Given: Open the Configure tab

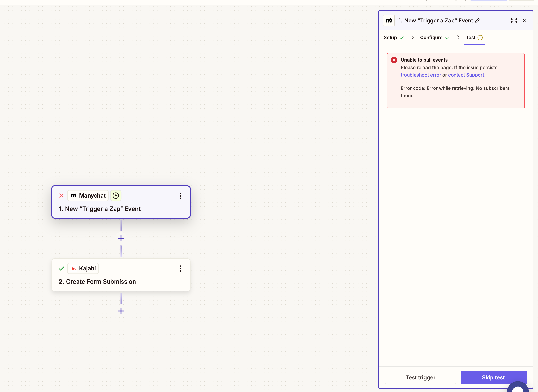Looking at the screenshot, I should [435, 38].
